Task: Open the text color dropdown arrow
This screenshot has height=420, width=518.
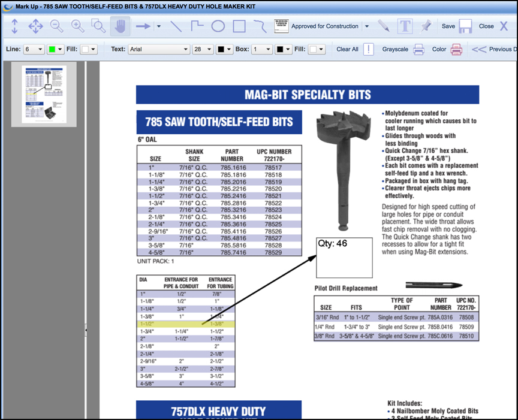Action: tap(228, 49)
